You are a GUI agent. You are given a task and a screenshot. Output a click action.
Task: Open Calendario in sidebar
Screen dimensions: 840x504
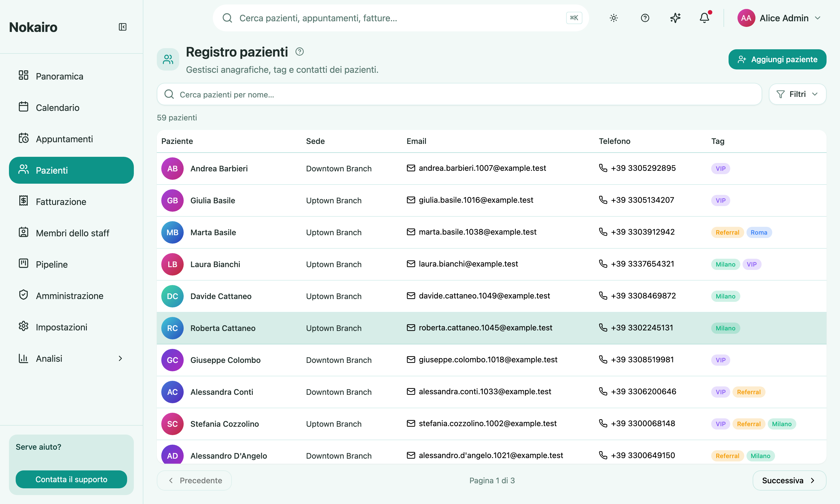pyautogui.click(x=71, y=108)
